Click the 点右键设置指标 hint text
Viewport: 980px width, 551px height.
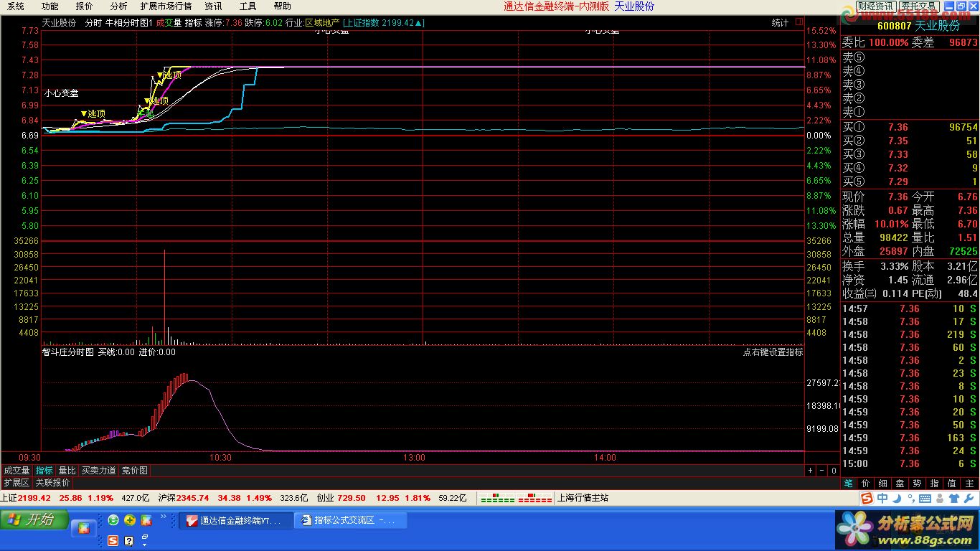773,352
